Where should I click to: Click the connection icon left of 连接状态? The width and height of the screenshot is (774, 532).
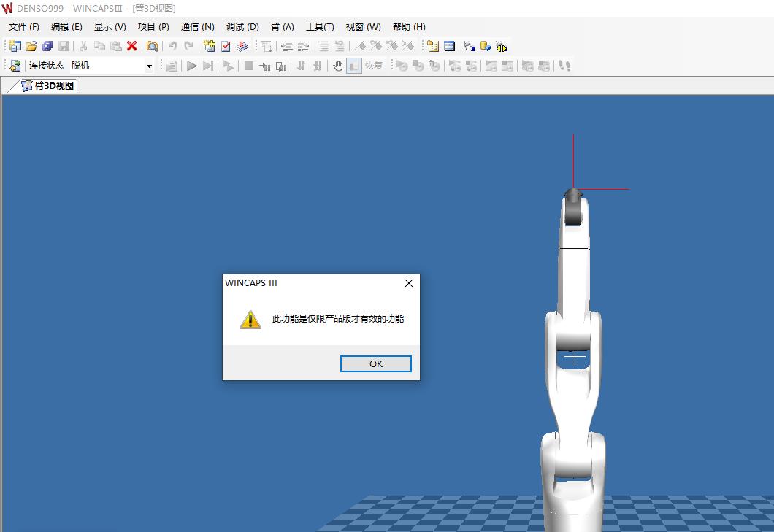15,66
